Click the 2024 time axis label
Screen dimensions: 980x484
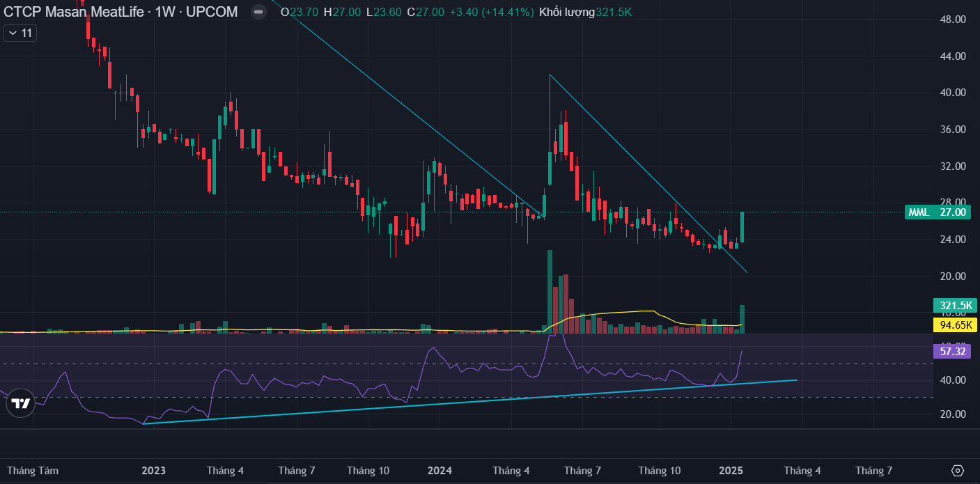click(439, 471)
